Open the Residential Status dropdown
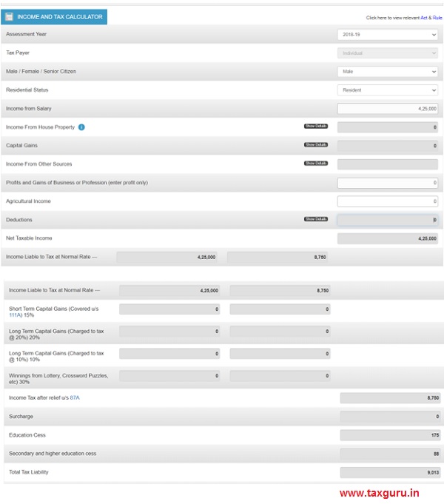444x504 pixels. pyautogui.click(x=387, y=90)
